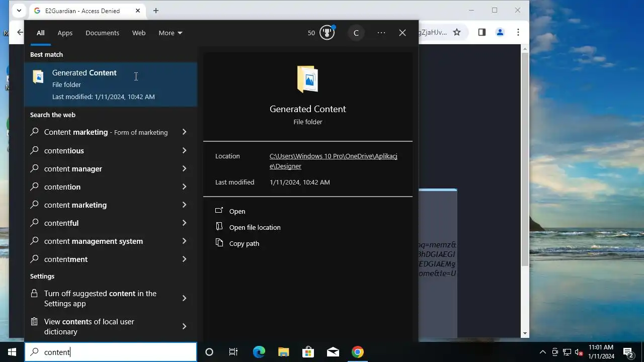Click the Copy path icon

click(219, 243)
